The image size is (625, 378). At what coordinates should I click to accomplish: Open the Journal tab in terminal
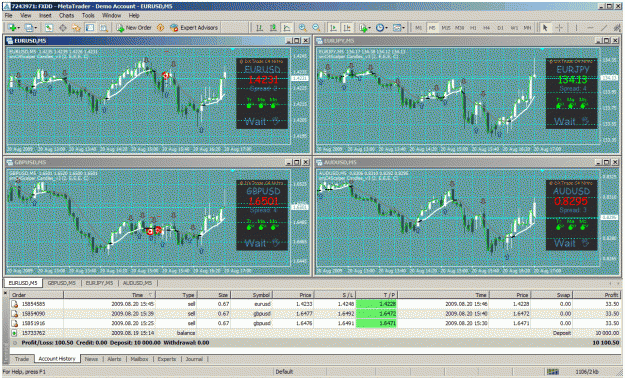[x=194, y=359]
